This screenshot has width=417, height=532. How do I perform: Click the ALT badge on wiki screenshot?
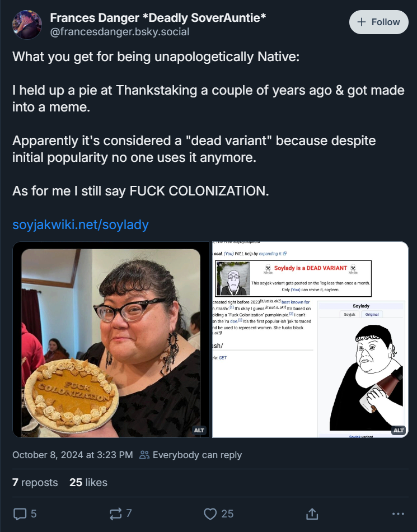pos(398,430)
